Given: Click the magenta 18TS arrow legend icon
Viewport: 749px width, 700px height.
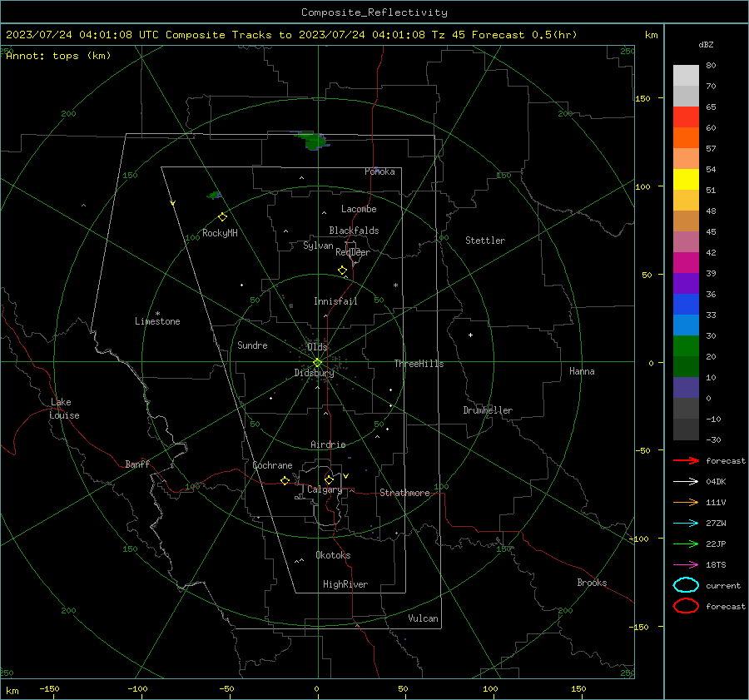Looking at the screenshot, I should click(686, 565).
